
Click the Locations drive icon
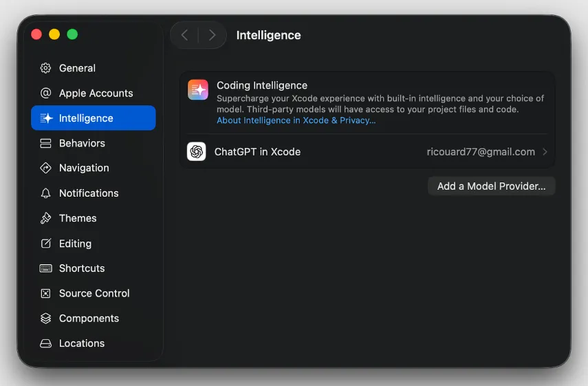click(x=46, y=343)
